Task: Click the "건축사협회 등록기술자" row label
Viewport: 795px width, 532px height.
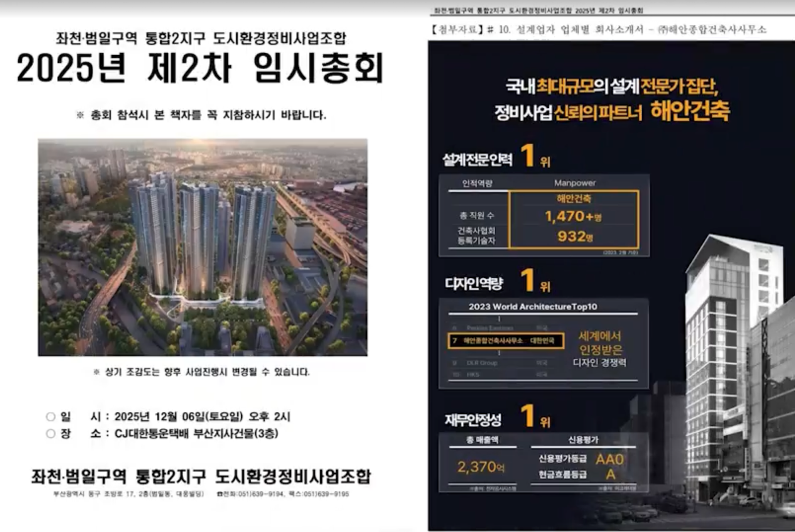Action: pyautogui.click(x=476, y=235)
